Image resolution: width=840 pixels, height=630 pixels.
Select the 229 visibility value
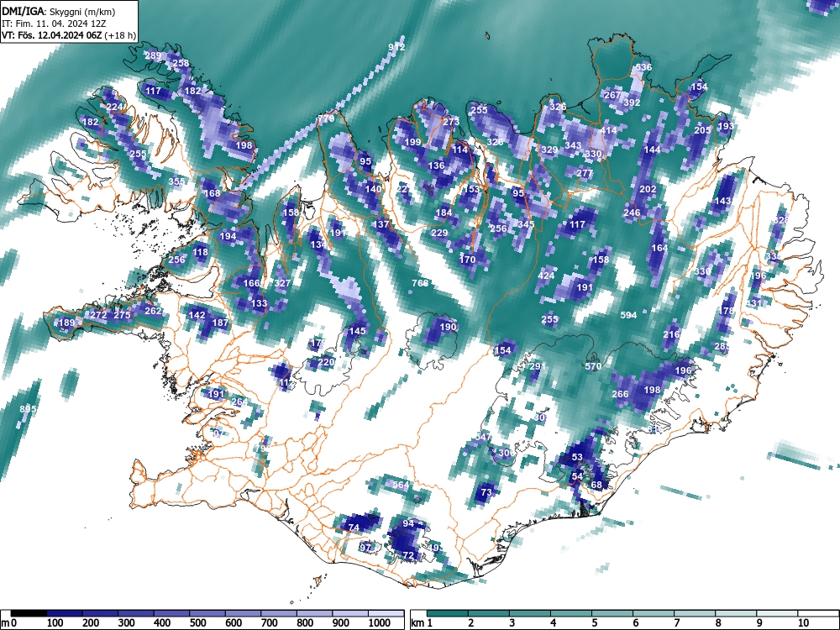[439, 233]
